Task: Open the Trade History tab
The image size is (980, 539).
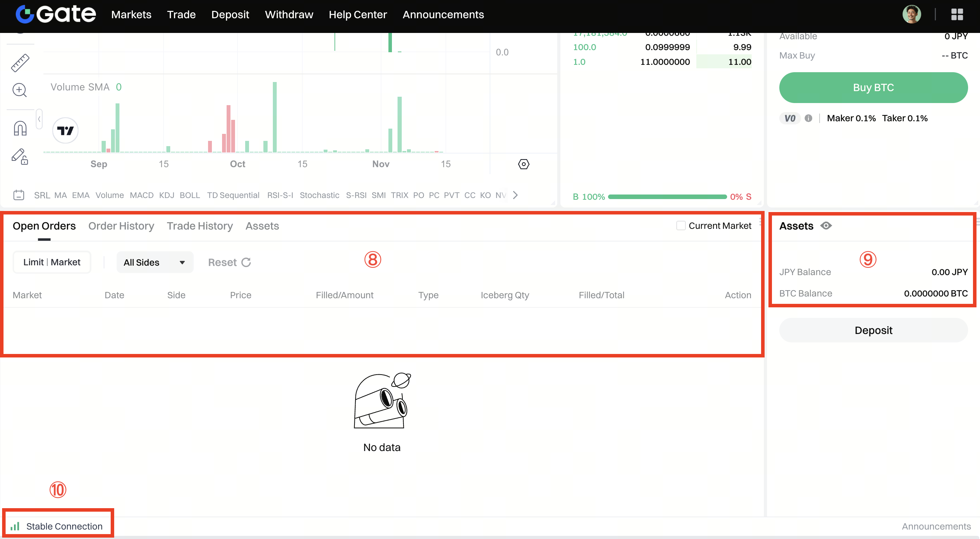Action: click(200, 226)
